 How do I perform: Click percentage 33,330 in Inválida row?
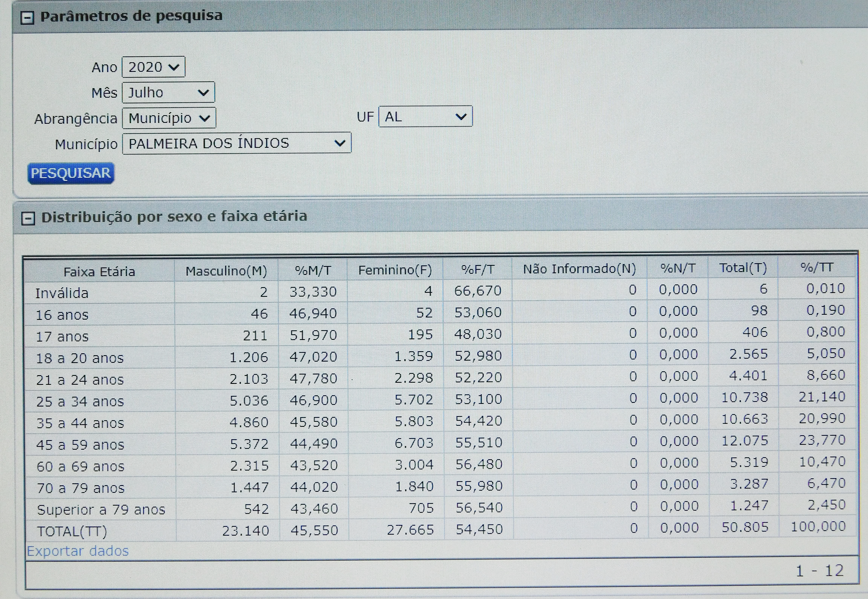click(x=313, y=292)
